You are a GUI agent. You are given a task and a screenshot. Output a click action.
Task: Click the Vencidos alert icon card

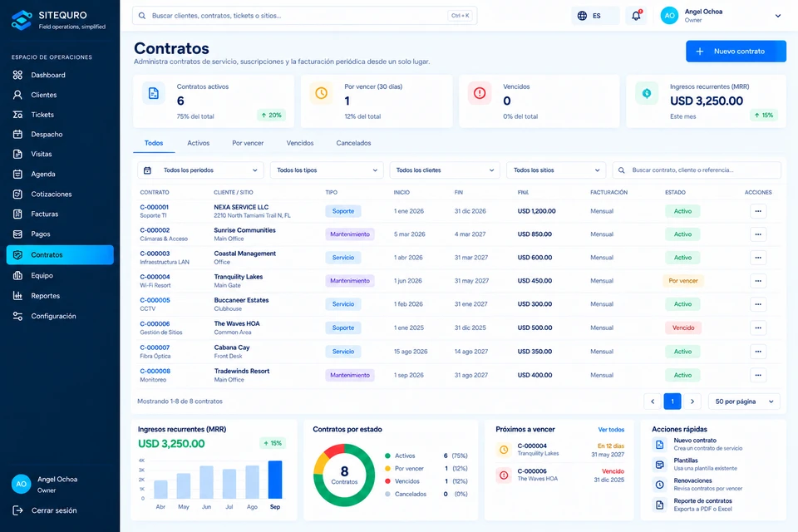click(480, 93)
